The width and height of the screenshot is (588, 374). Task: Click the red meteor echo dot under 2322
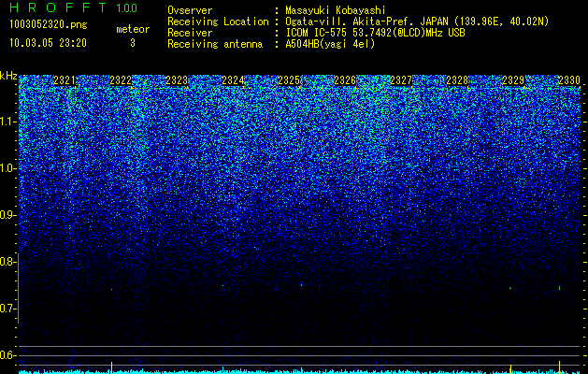(111, 289)
